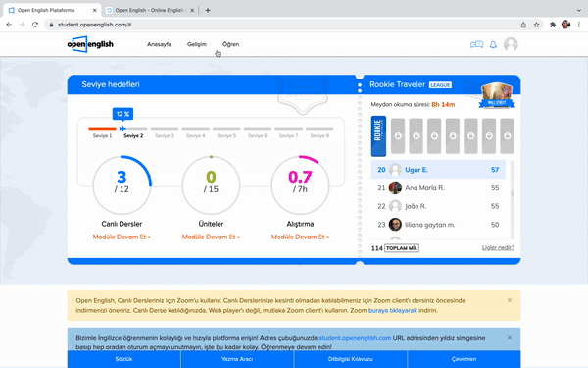The image size is (588, 368).
Task: Open Çevirmen bottom tab
Action: [464, 359]
